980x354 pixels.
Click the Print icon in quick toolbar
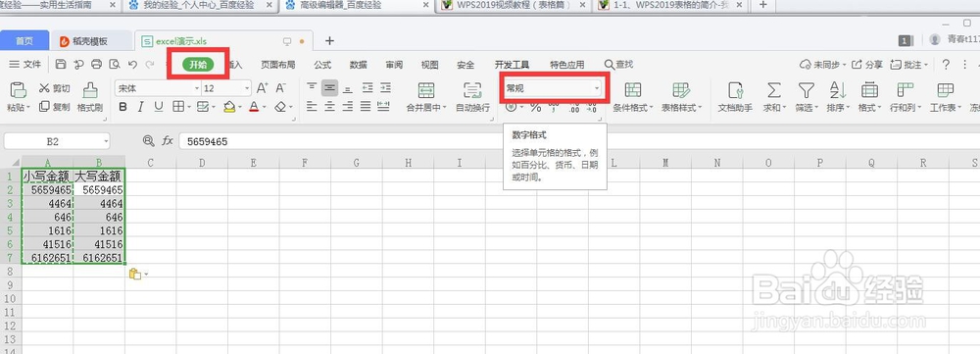click(96, 64)
